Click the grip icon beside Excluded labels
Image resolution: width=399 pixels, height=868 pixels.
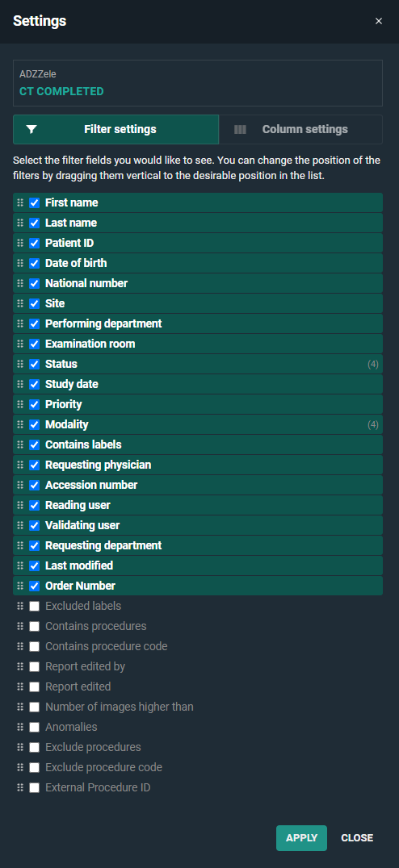pyautogui.click(x=20, y=606)
